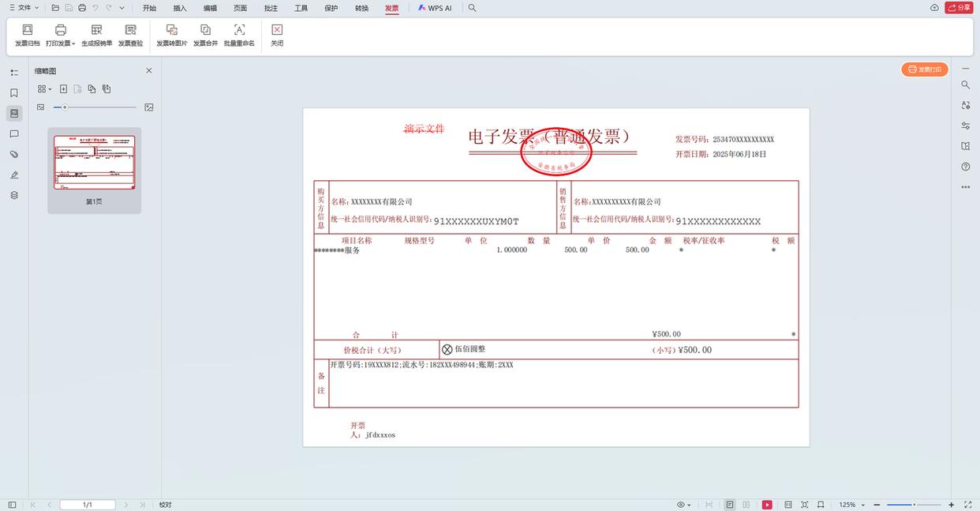Enable 校对 proofreading mode

tap(163, 504)
